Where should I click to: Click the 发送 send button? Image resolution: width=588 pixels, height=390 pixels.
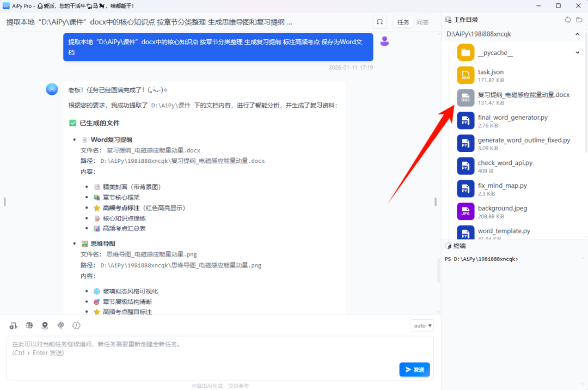(x=414, y=369)
